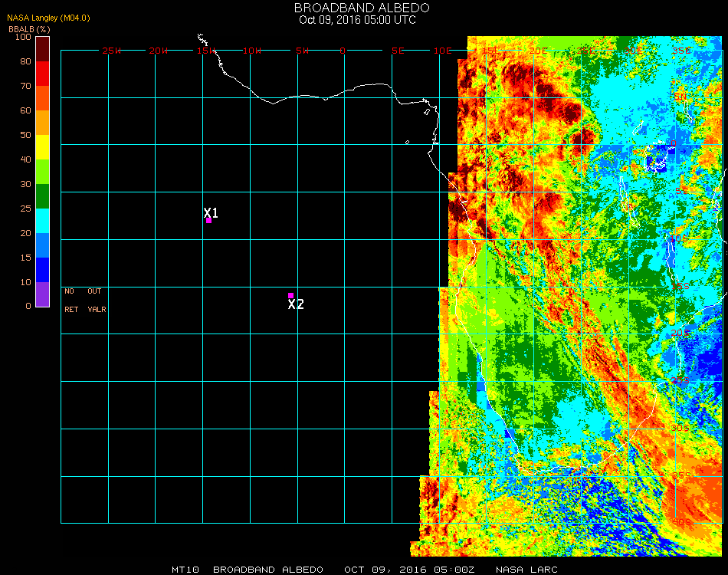Click the NASA Langley (M04.0) label

point(49,18)
